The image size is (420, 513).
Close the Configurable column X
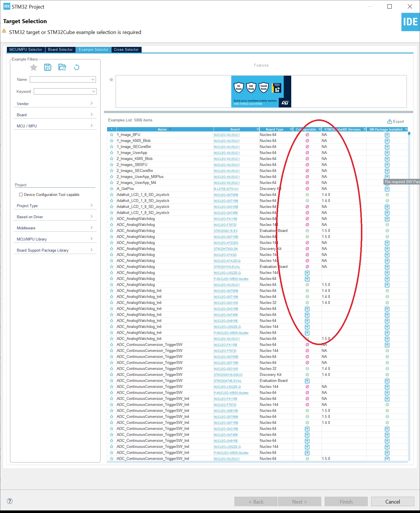pos(320,129)
